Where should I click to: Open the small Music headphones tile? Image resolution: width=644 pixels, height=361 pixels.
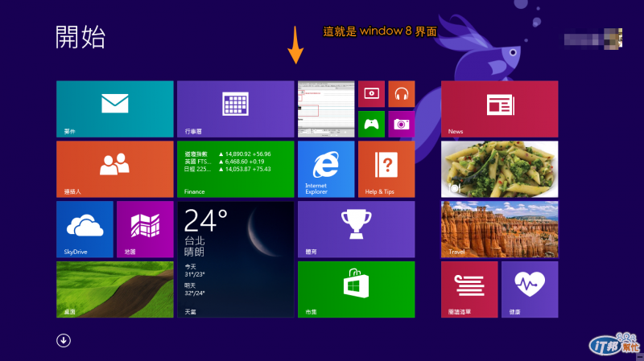401,94
